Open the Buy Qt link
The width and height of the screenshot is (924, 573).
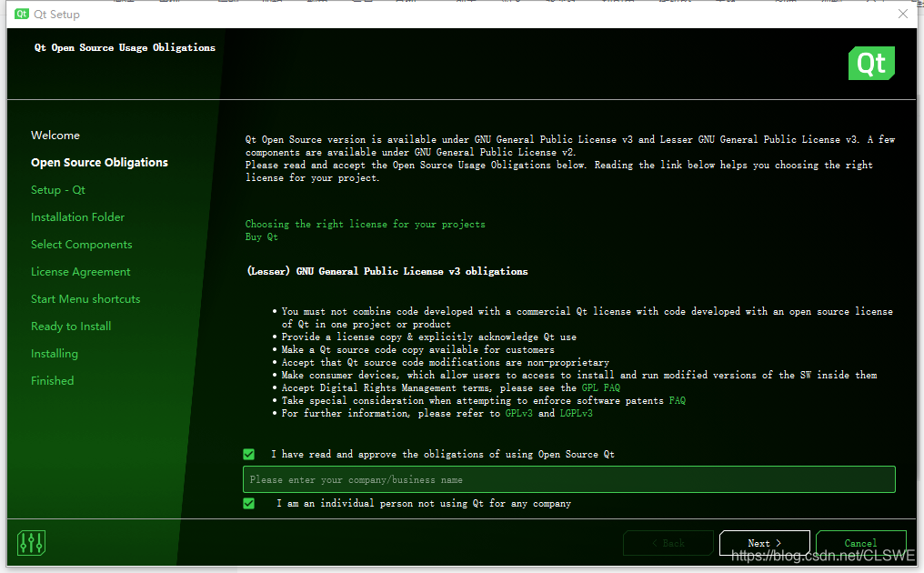[x=262, y=237]
